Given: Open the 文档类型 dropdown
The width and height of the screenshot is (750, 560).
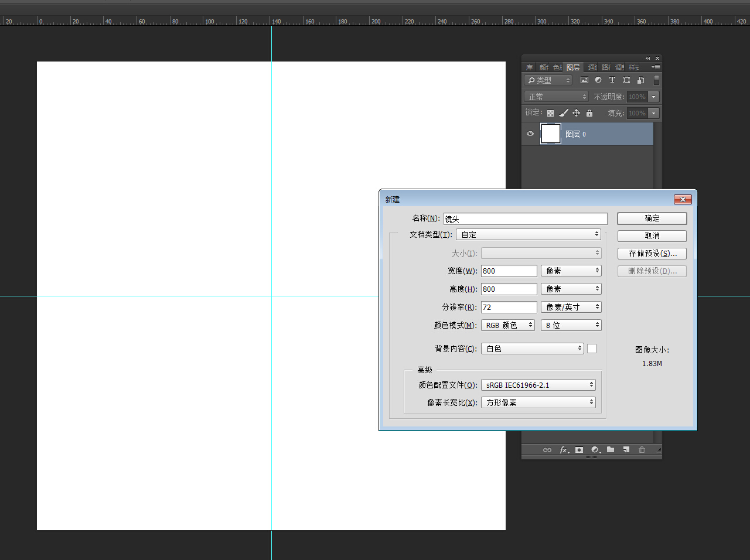Looking at the screenshot, I should (x=529, y=234).
